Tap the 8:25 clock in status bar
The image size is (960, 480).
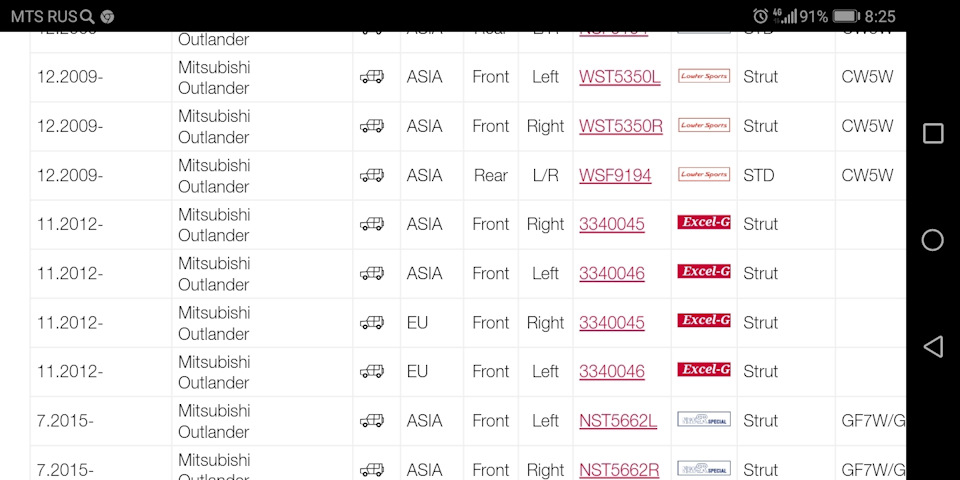pyautogui.click(x=880, y=16)
